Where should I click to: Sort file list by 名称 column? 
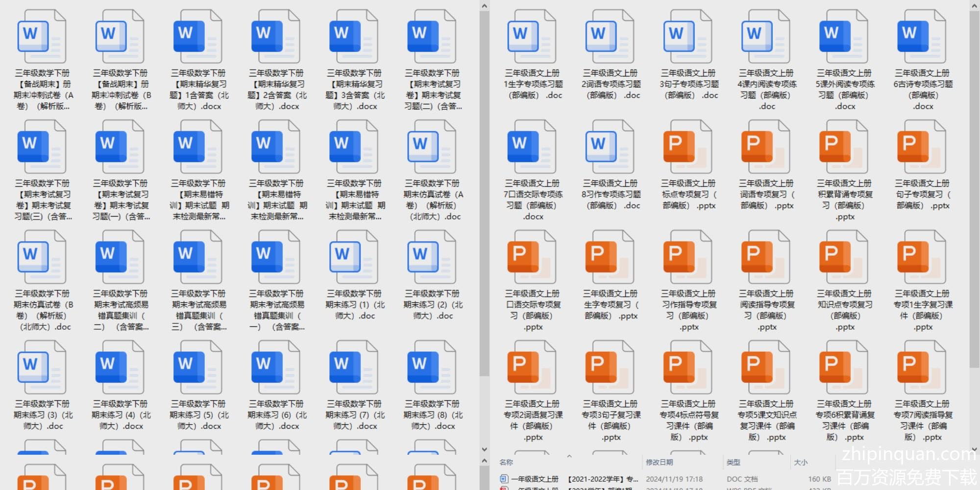[x=506, y=462]
